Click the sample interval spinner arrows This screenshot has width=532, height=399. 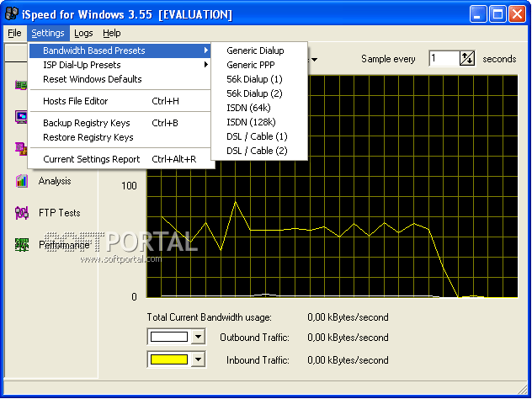click(x=467, y=59)
